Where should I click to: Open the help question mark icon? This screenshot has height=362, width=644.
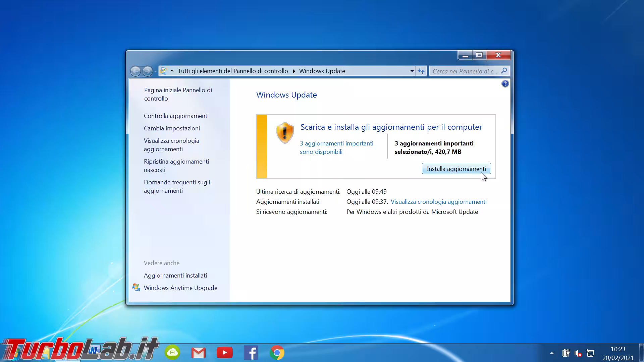[x=505, y=83]
